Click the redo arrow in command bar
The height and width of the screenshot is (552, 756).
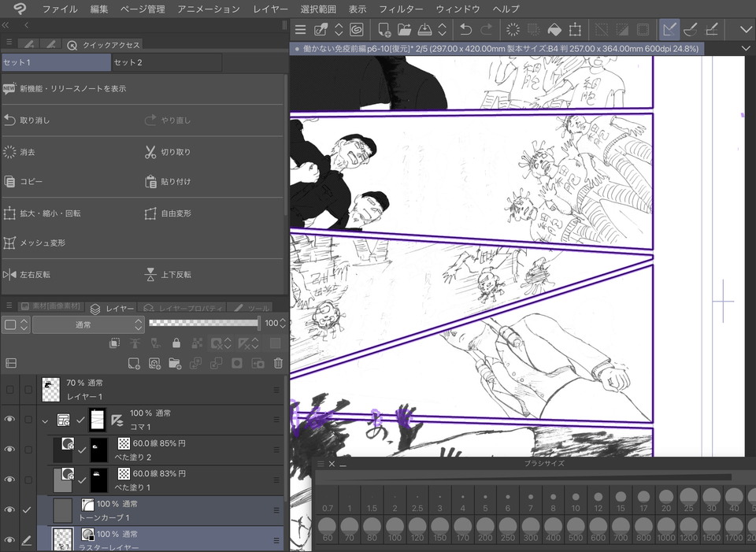[487, 30]
